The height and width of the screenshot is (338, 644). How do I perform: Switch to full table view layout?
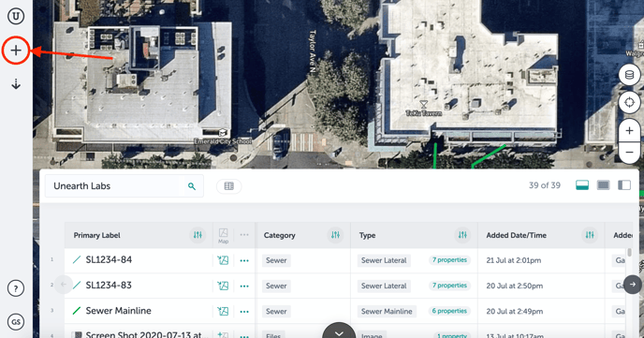[603, 185]
